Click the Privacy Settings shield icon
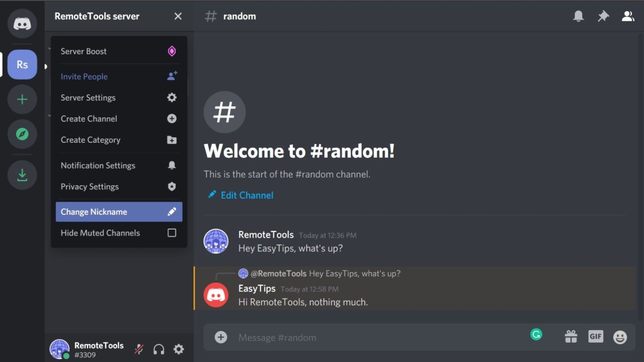The width and height of the screenshot is (644, 362). coord(172,186)
